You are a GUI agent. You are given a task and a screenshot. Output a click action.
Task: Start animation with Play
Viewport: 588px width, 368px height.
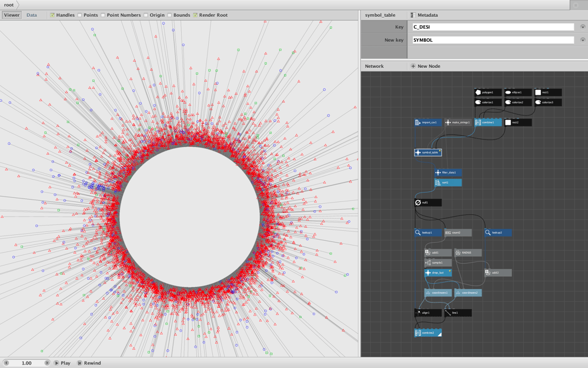[x=62, y=363]
